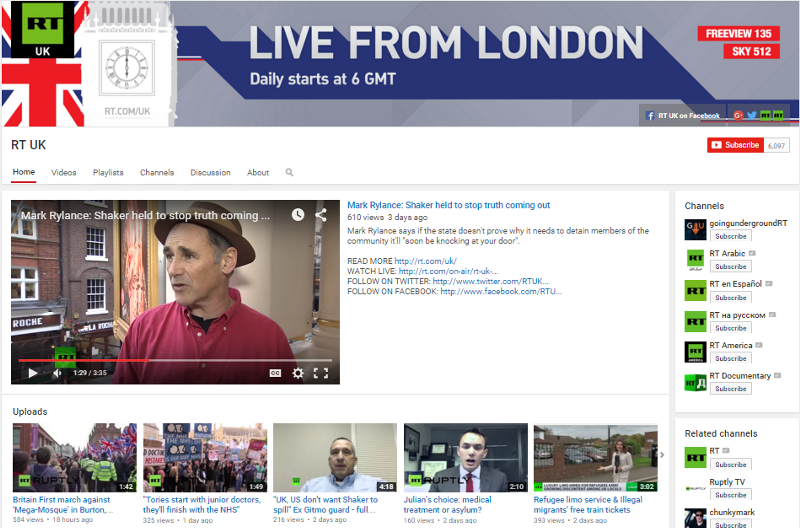Screen dimensions: 800x528
Task: Open channel search via the magnifier icon
Action: (x=289, y=172)
